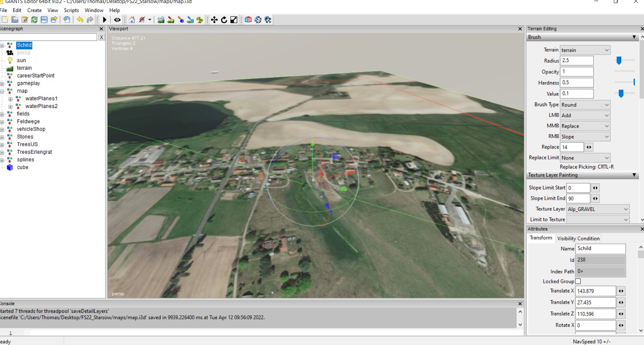This screenshot has height=345, width=644.
Task: Switch to the Visibility Condition tab
Action: click(578, 238)
